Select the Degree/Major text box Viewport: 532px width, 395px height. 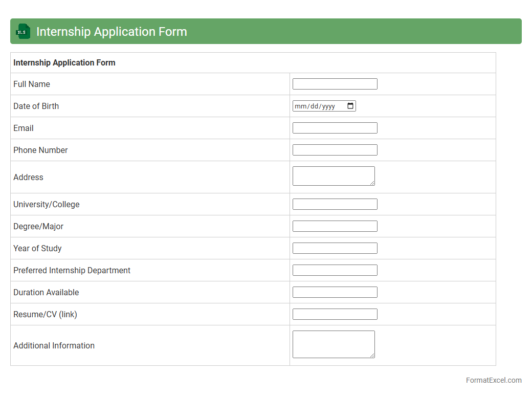tap(335, 226)
